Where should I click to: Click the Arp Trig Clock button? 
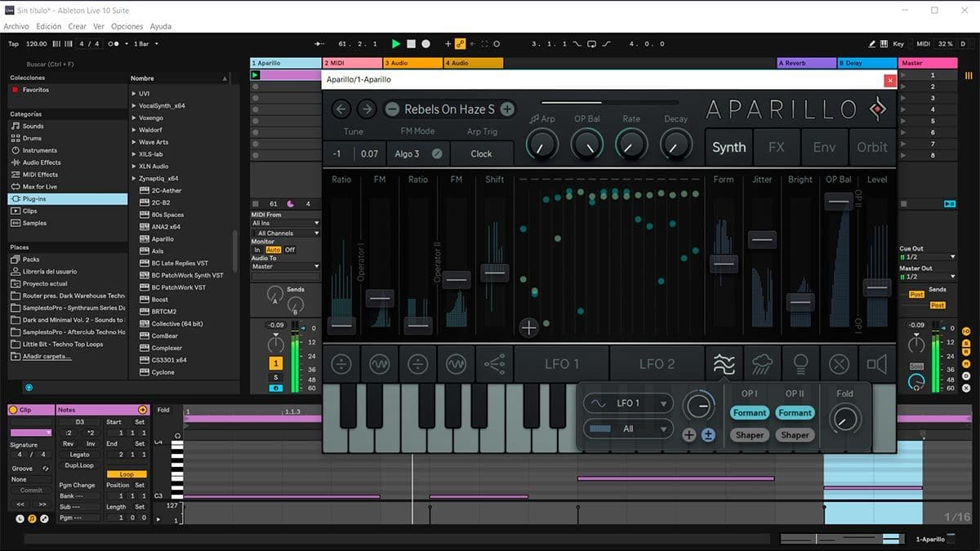coord(482,153)
